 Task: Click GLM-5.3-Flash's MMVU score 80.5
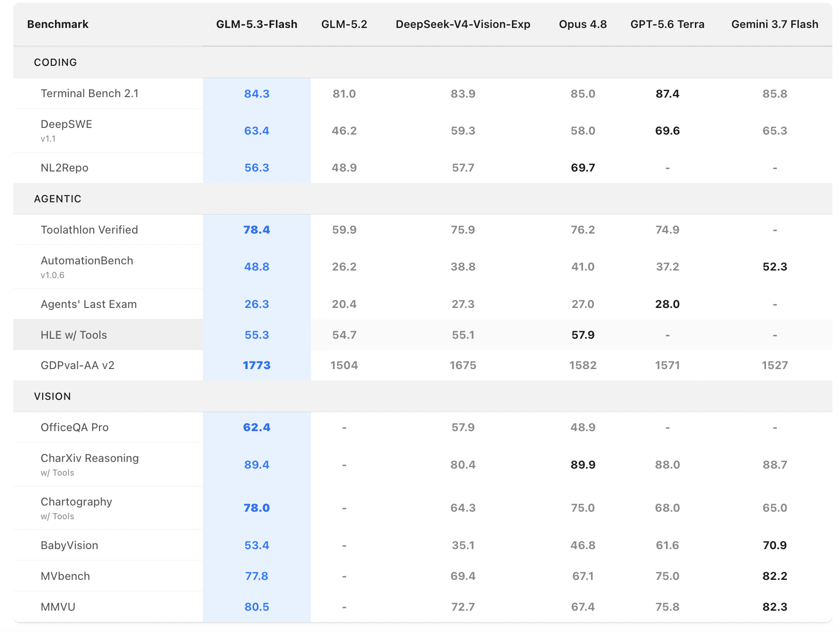[256, 607]
